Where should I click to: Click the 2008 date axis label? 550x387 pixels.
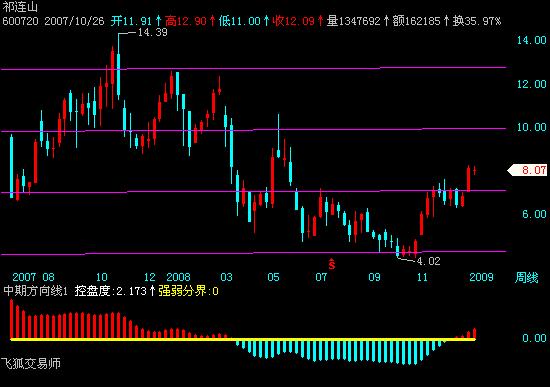click(x=178, y=277)
